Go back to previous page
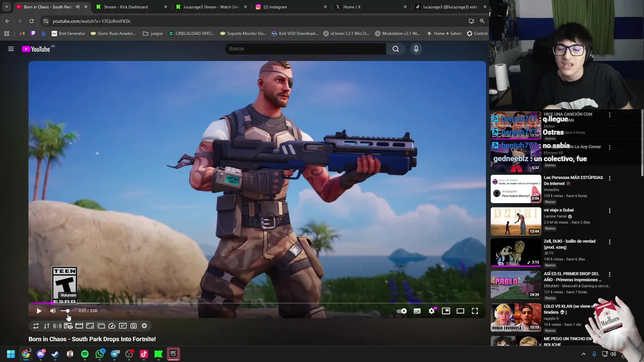This screenshot has height=362, width=644. click(x=7, y=21)
